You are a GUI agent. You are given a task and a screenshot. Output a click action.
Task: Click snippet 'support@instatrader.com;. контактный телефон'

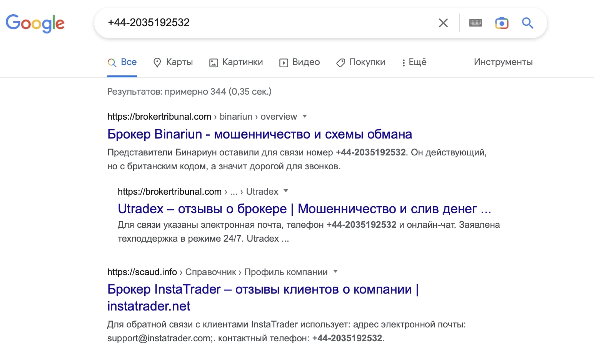tap(208, 338)
